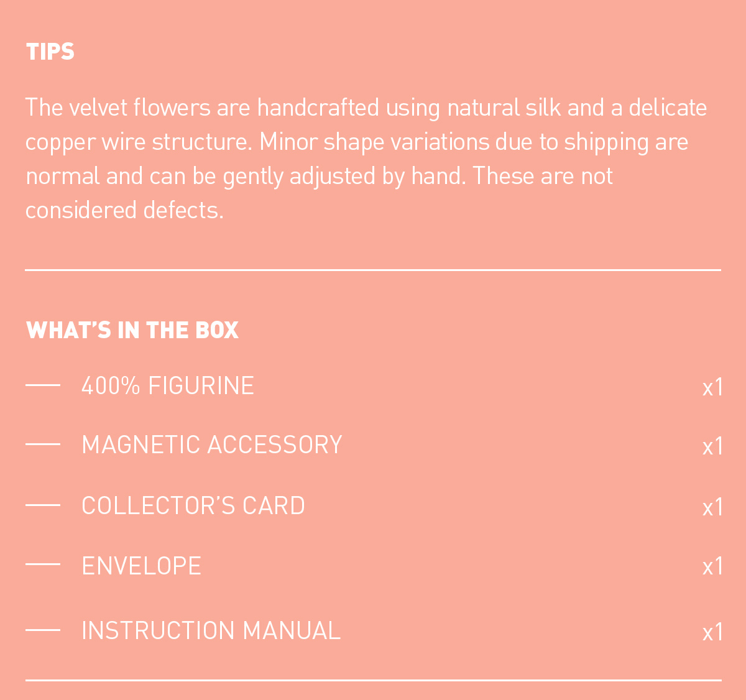Click the x1 quantity for INSTRUCTION MANUAL

pyautogui.click(x=712, y=633)
